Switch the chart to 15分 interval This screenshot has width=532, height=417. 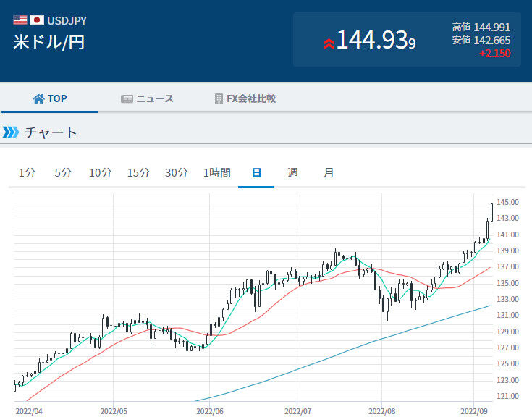tap(138, 173)
